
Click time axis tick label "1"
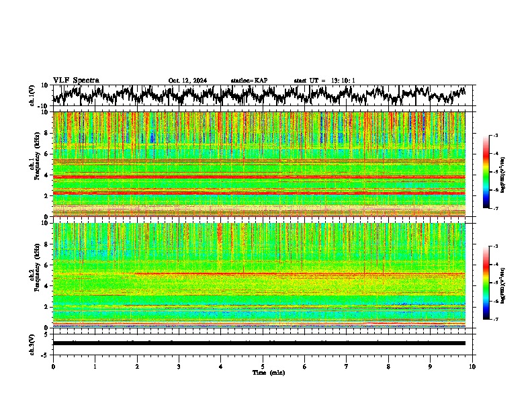(x=95, y=367)
